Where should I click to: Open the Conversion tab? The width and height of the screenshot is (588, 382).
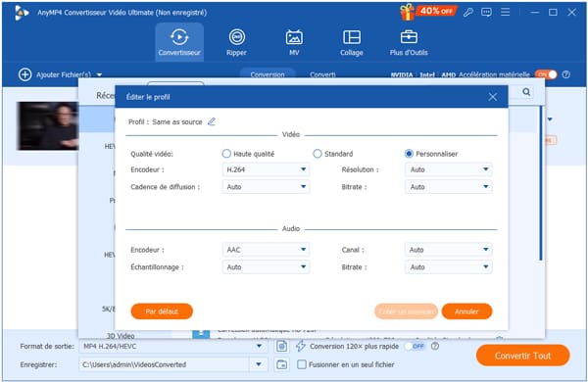268,74
